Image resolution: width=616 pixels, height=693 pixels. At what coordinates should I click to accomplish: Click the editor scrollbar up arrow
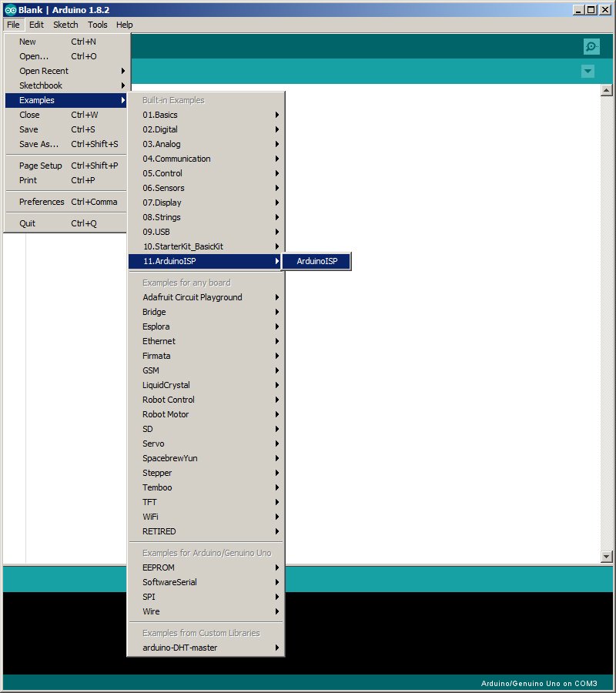pos(606,90)
